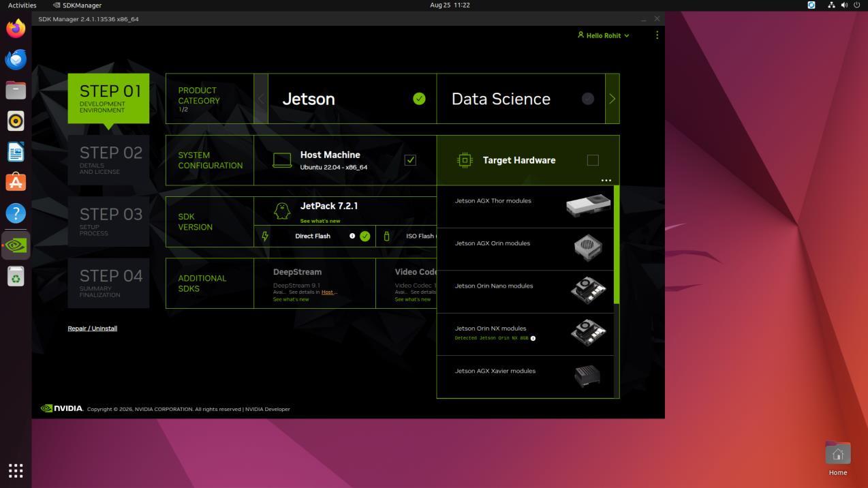The image size is (868, 488).
Task: Open the Activities overview
Action: point(22,5)
